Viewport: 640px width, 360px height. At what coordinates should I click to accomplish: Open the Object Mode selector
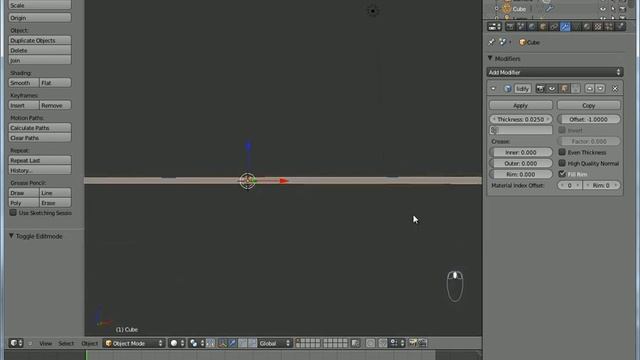(134, 343)
